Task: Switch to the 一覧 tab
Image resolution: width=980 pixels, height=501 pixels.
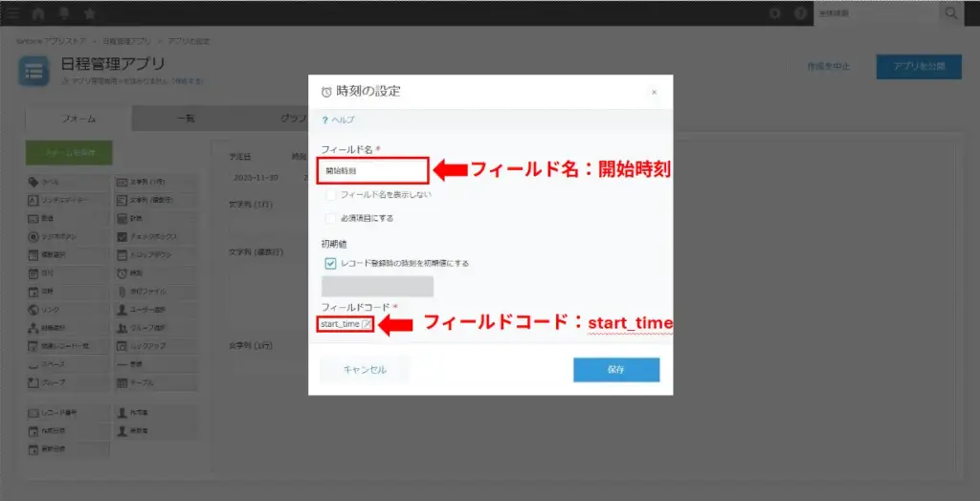Action: tap(186, 119)
